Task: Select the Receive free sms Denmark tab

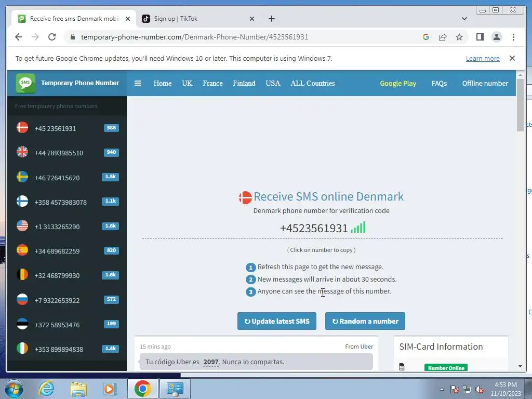Action: coord(74,19)
